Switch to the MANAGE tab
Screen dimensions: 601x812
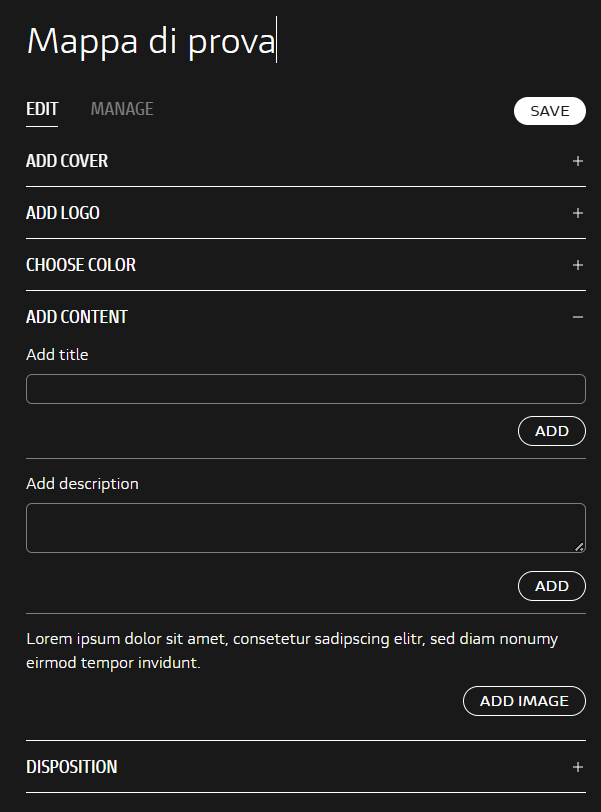point(122,109)
